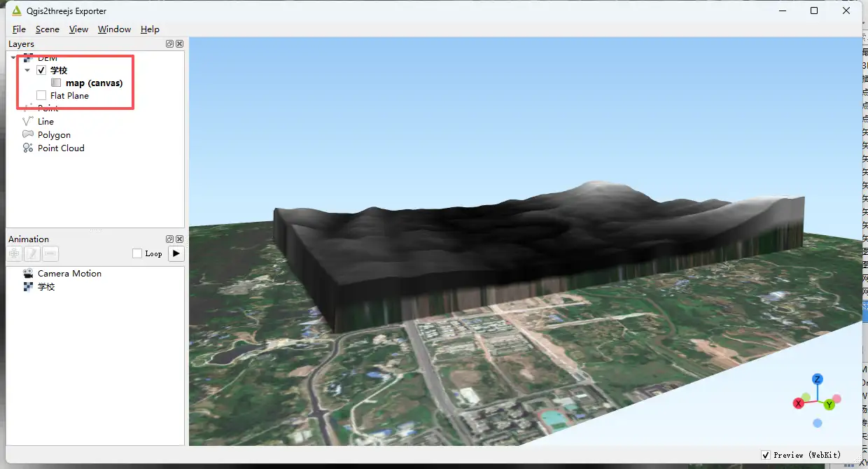Select the Line layer group
Image resolution: width=868 pixels, height=469 pixels.
(x=45, y=121)
